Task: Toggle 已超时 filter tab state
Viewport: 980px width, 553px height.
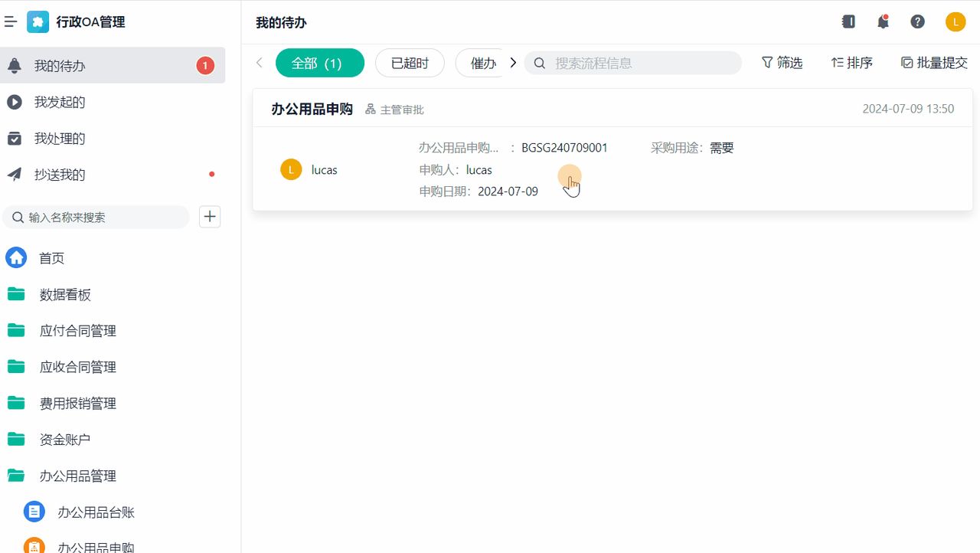Action: pos(410,63)
